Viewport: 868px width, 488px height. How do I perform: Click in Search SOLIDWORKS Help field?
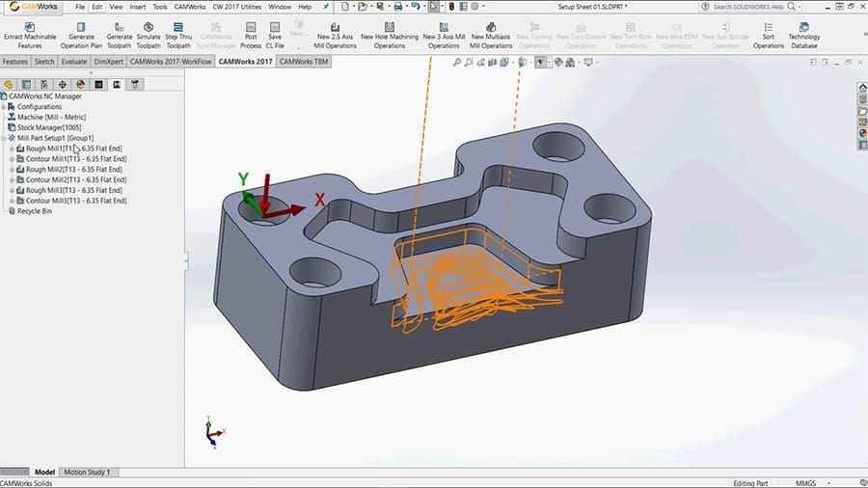point(747,7)
